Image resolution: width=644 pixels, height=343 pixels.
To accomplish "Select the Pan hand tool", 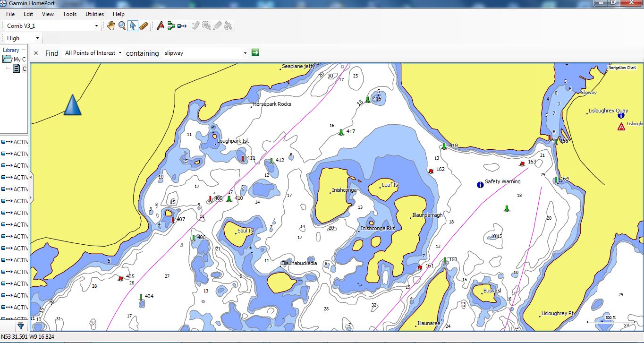I will point(111,26).
